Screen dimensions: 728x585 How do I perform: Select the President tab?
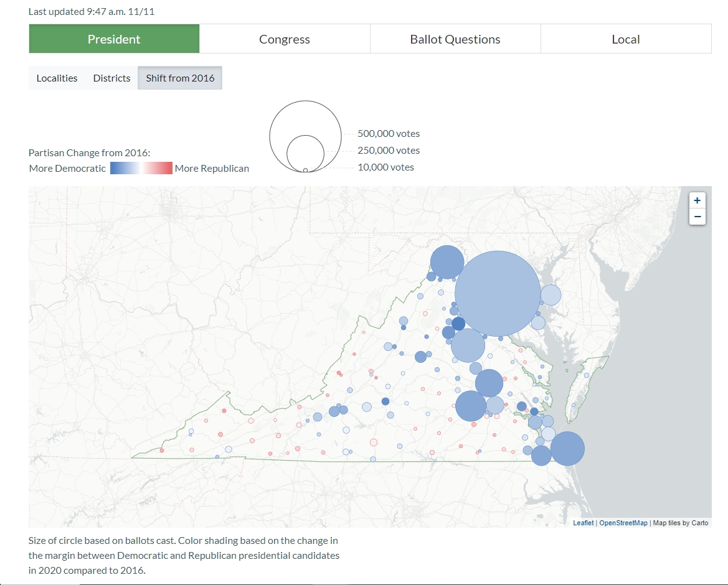tap(114, 39)
